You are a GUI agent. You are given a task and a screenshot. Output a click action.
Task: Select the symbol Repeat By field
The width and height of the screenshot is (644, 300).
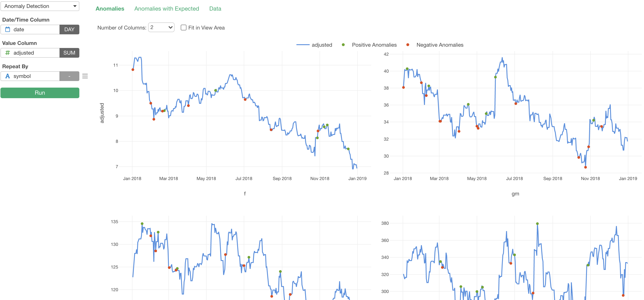30,76
